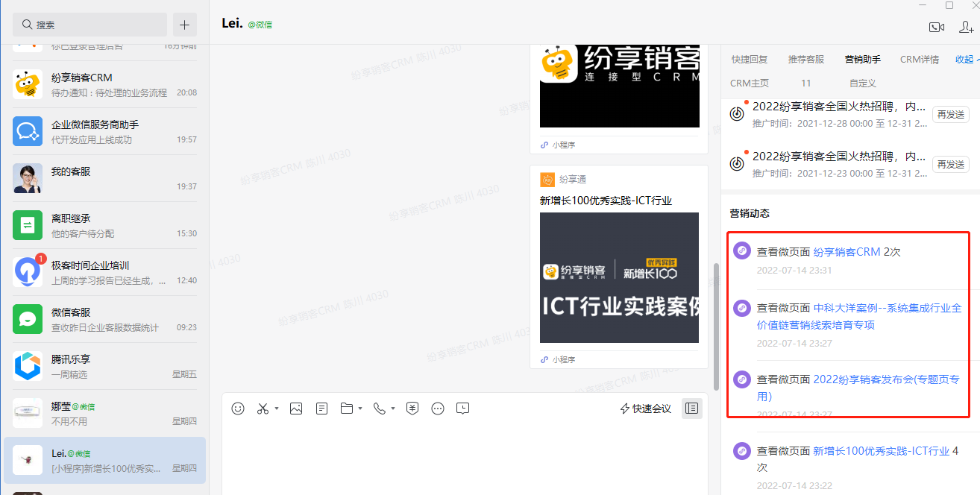This screenshot has width=980, height=495.
Task: Click purple icon beside 中科大洋案例 entry
Action: pyautogui.click(x=741, y=307)
